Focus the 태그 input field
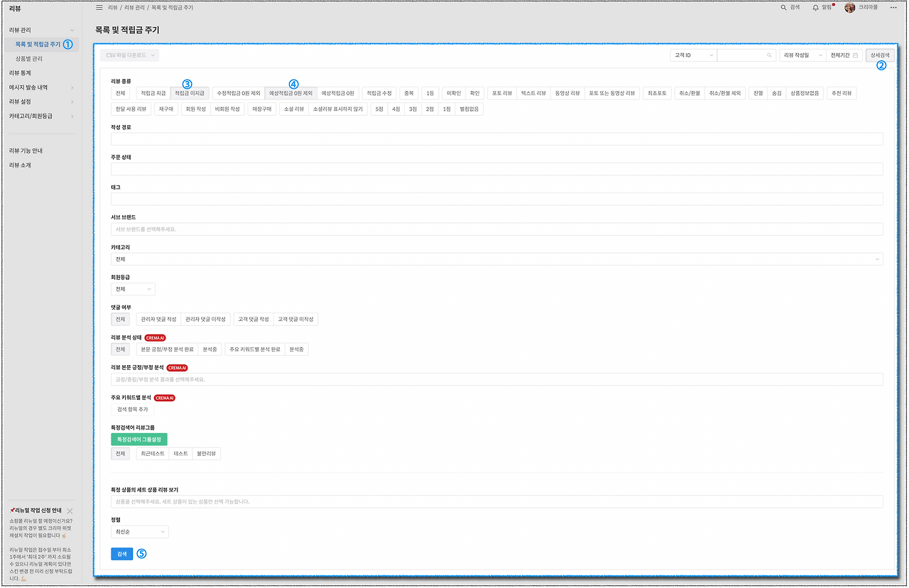This screenshot has width=909, height=588. 497,199
